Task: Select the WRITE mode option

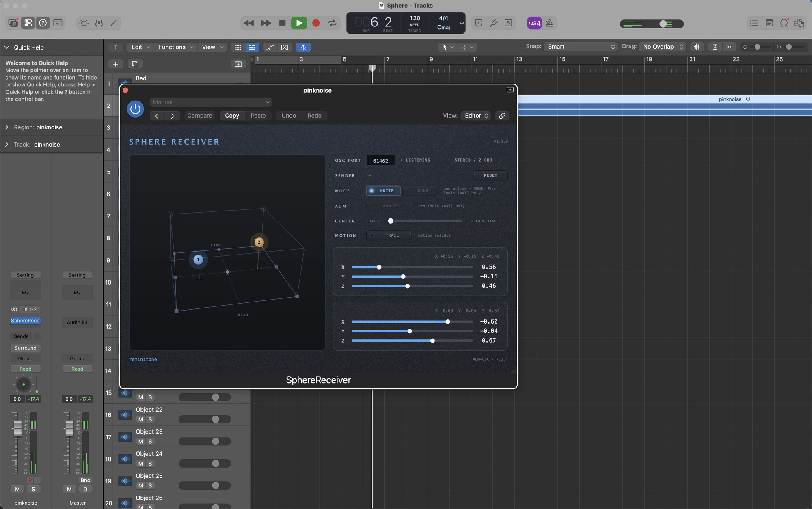Action: pyautogui.click(x=383, y=191)
